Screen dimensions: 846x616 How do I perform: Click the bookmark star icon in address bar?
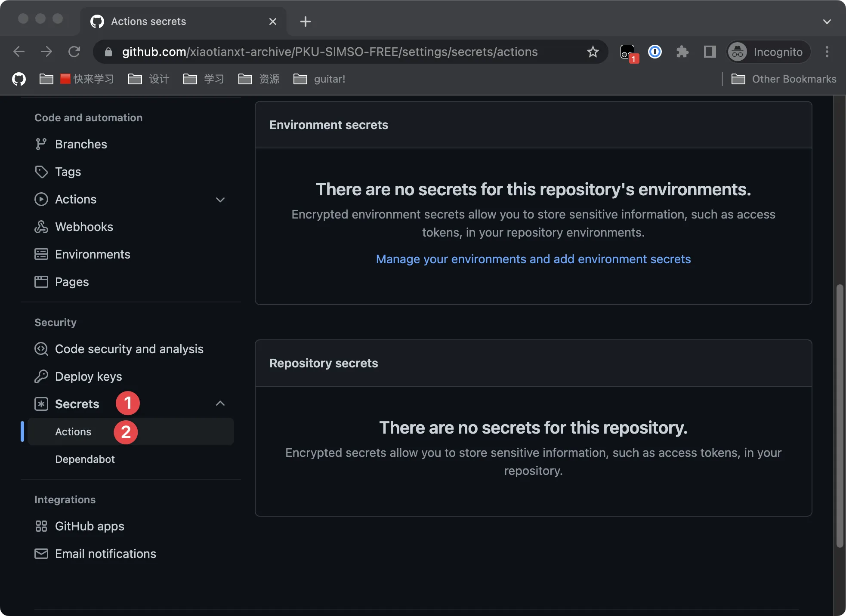pyautogui.click(x=591, y=52)
